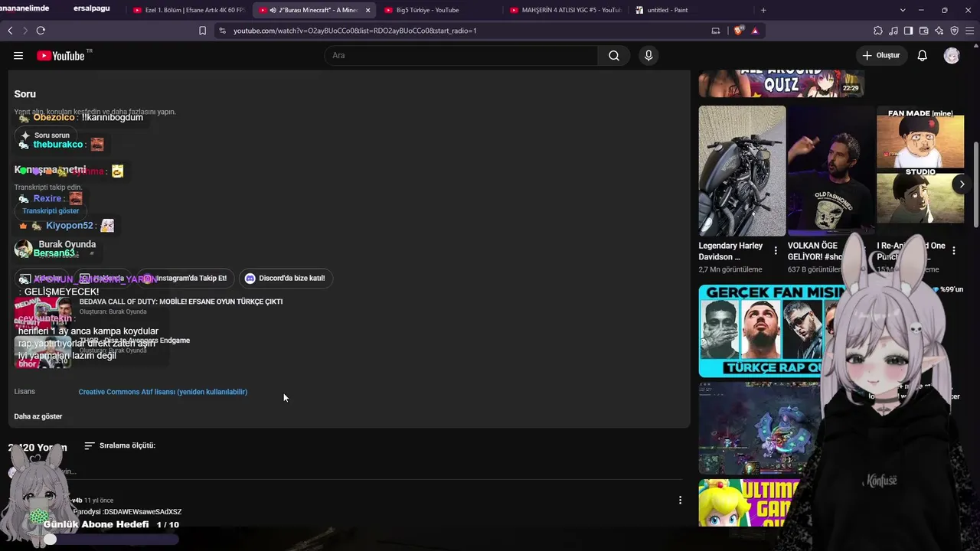Collapse description with "Daha az göster"
Image resolution: width=980 pixels, height=551 pixels.
click(38, 416)
